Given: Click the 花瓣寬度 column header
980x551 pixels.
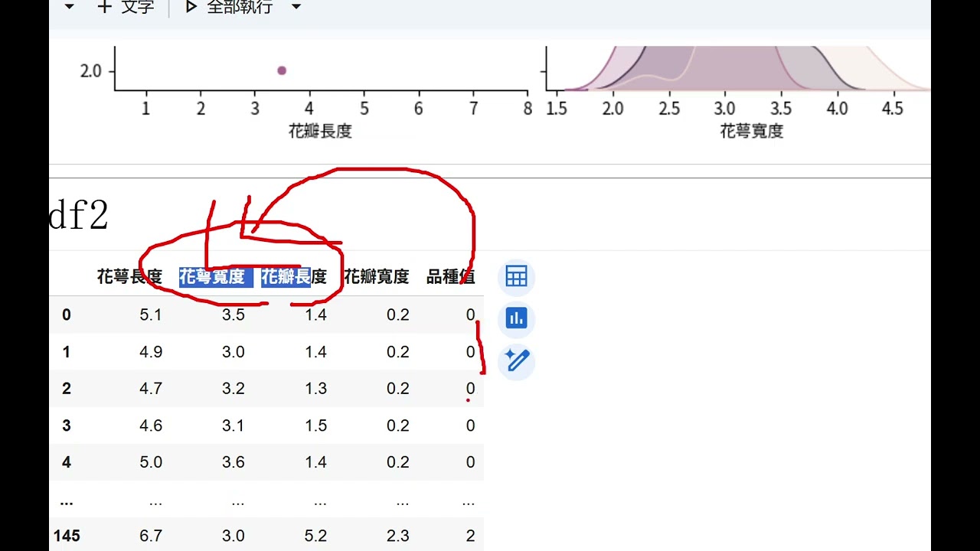Looking at the screenshot, I should click(377, 276).
